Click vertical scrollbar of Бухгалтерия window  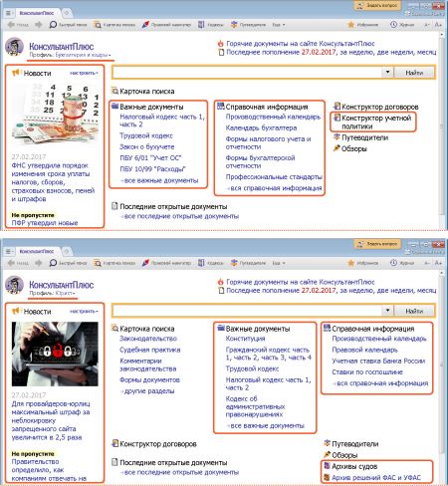click(x=441, y=126)
